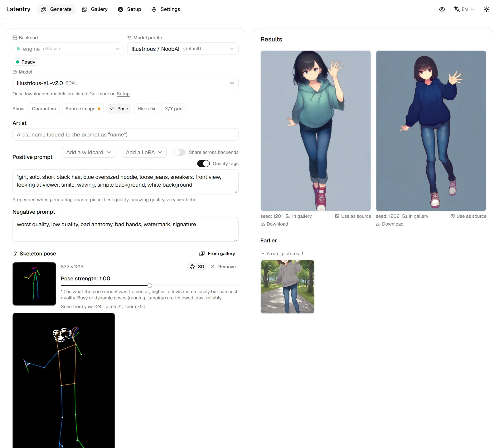Viewport: 499px width, 448px height.
Task: Open the Settings tab
Action: click(x=166, y=9)
